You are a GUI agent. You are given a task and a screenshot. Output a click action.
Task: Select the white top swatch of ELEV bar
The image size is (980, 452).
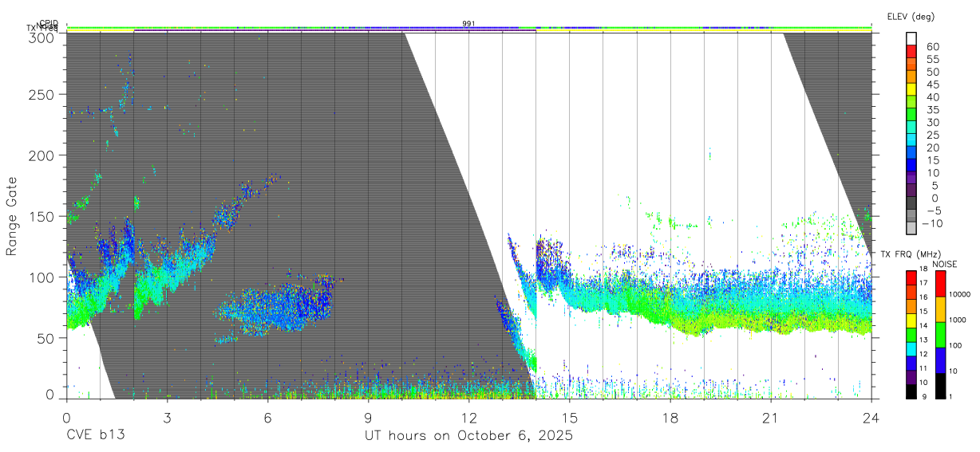tap(912, 39)
